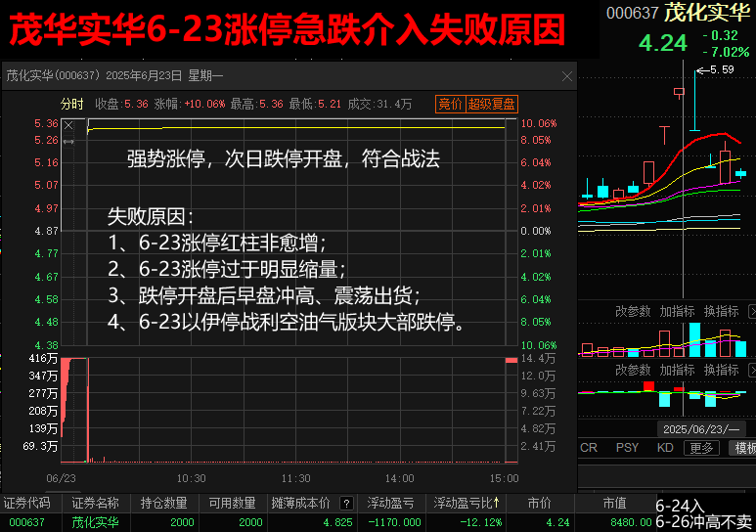Close the 茂化实华 intraday popup with the X
Viewport: 756px width, 532px height.
(x=567, y=76)
